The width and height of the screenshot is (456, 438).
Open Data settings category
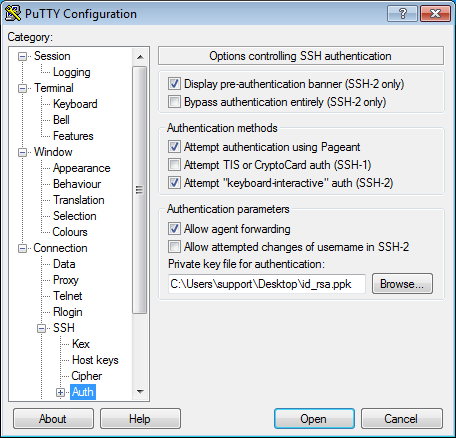tap(64, 264)
